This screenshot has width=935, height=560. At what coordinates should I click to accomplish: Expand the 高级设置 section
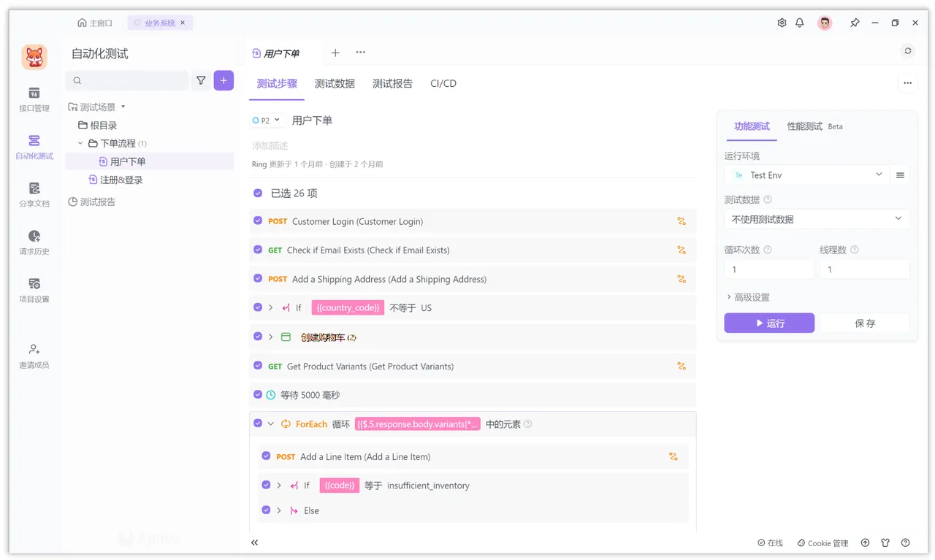pos(747,297)
